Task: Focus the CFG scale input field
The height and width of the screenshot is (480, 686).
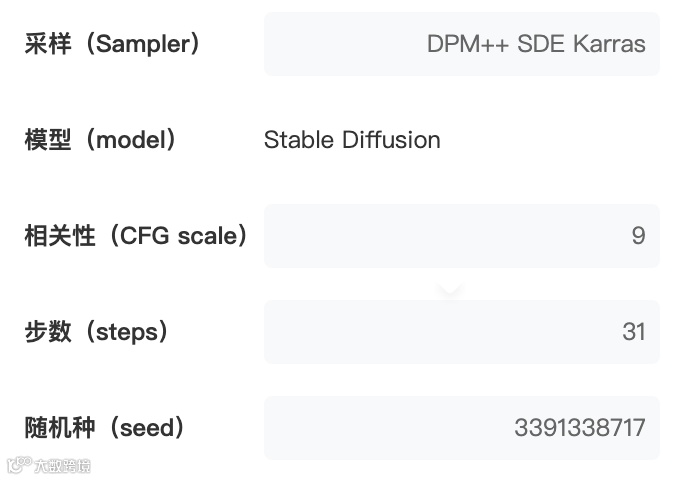Action: click(461, 236)
